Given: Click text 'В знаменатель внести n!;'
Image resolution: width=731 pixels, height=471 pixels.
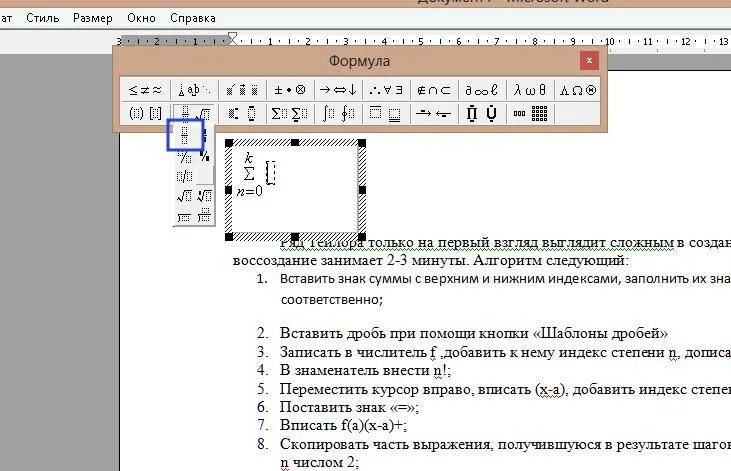Looking at the screenshot, I should [366, 370].
